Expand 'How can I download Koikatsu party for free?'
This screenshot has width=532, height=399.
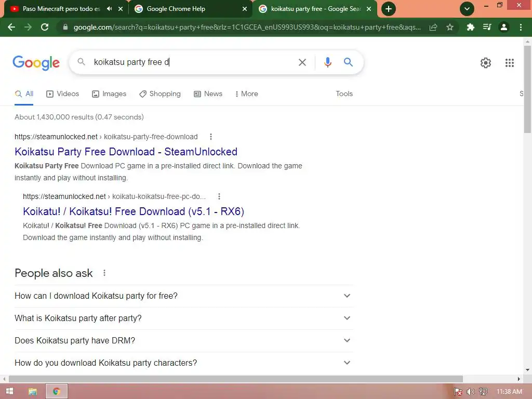[183, 296]
